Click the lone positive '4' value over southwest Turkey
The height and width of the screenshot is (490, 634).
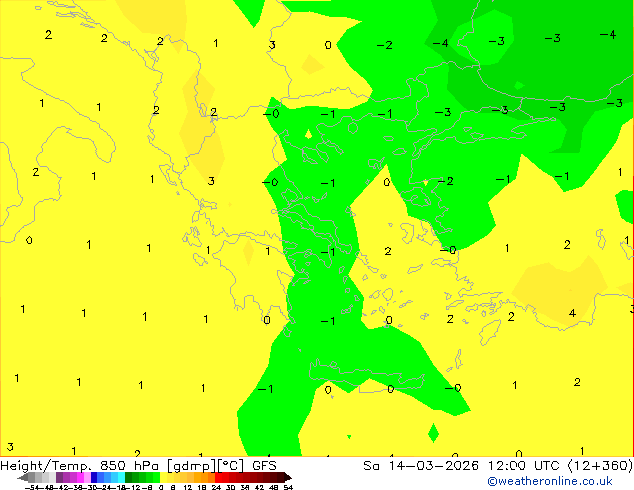click(x=572, y=313)
